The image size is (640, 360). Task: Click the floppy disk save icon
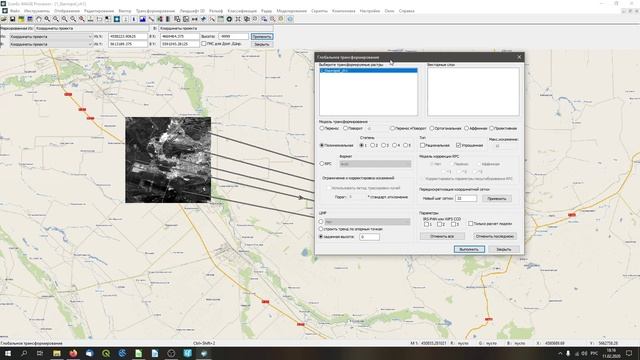tap(13, 19)
